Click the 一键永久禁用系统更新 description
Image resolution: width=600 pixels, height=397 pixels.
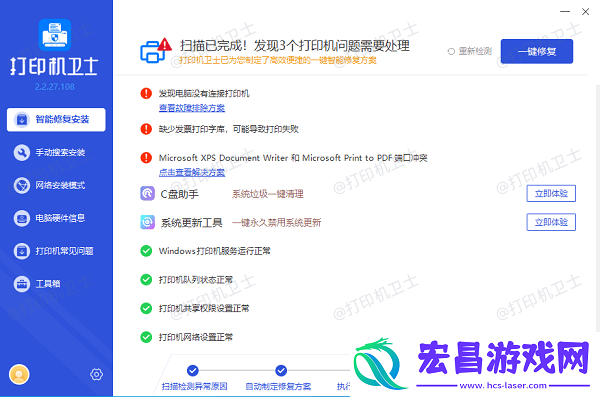point(276,223)
